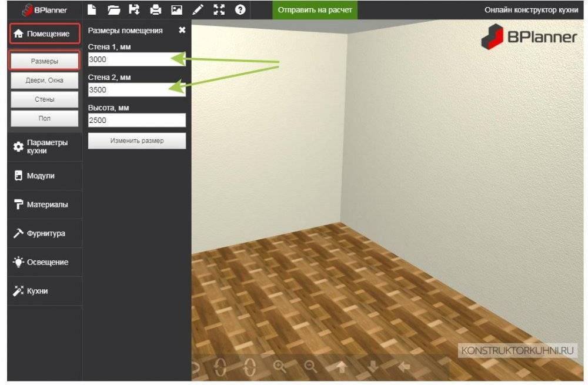Zoom out of the 3D room view
588x385 pixels.
coord(310,366)
